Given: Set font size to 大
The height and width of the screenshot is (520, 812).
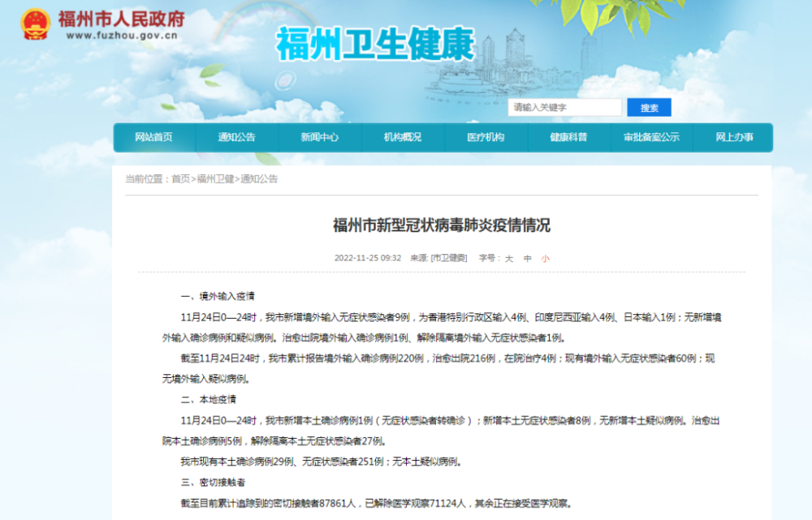Looking at the screenshot, I should click(509, 258).
